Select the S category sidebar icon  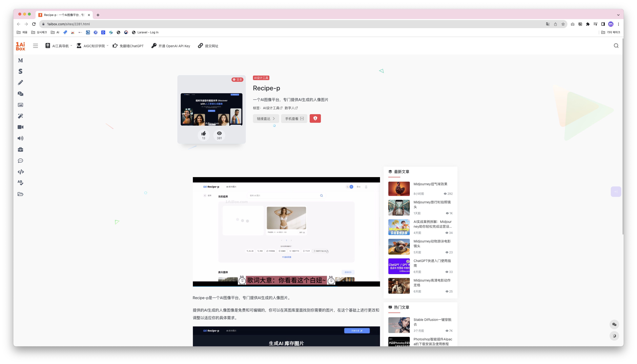(x=21, y=72)
